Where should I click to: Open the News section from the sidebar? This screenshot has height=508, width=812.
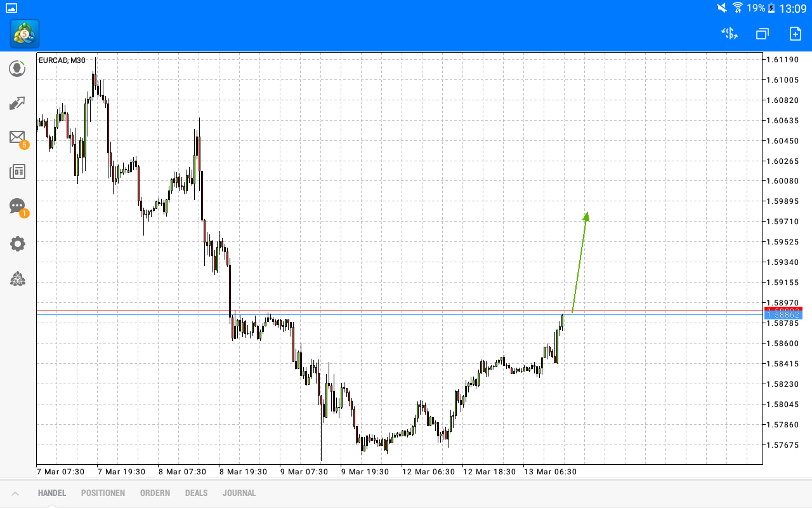(x=17, y=171)
